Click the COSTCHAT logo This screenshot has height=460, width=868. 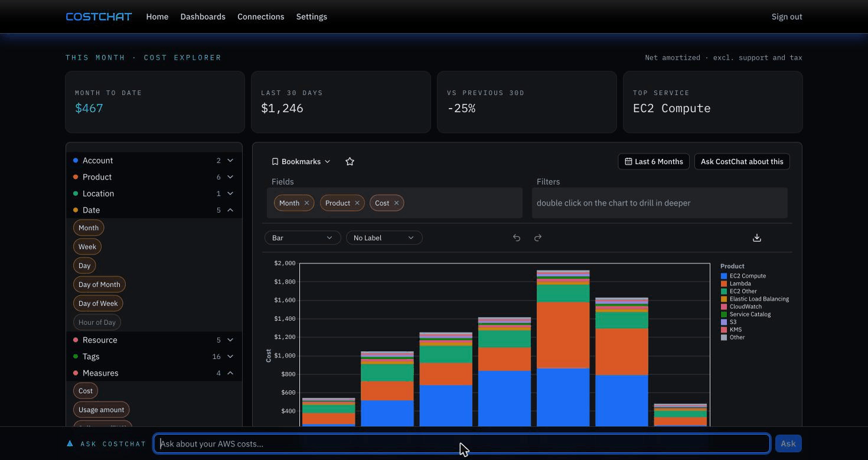click(x=99, y=17)
